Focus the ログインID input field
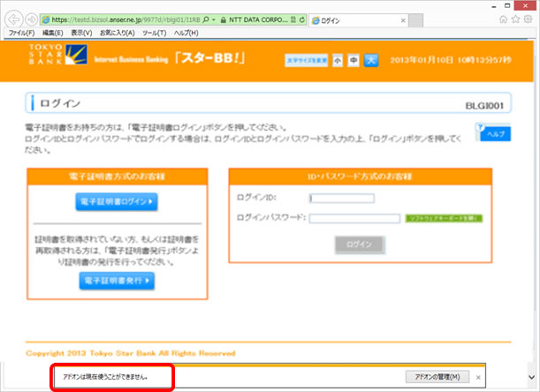The height and width of the screenshot is (392, 540). click(x=342, y=199)
